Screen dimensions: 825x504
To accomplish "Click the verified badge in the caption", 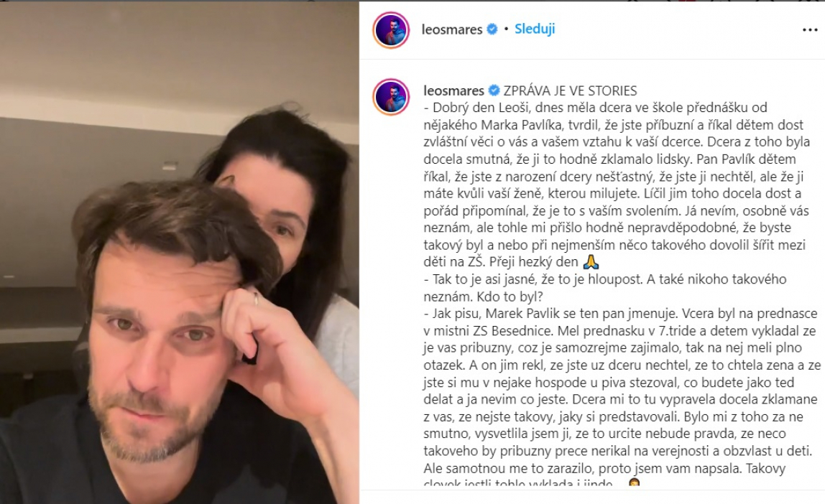I will point(494,91).
